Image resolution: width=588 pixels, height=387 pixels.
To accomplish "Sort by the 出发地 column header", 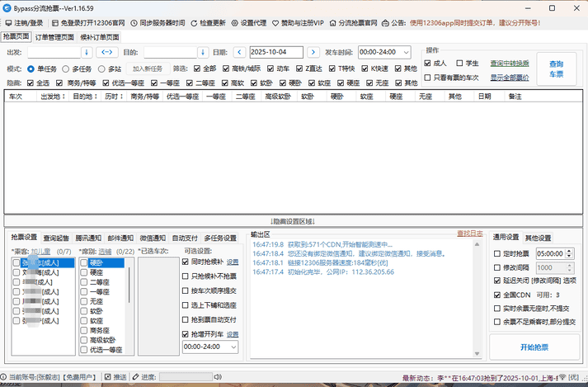I will coord(53,97).
